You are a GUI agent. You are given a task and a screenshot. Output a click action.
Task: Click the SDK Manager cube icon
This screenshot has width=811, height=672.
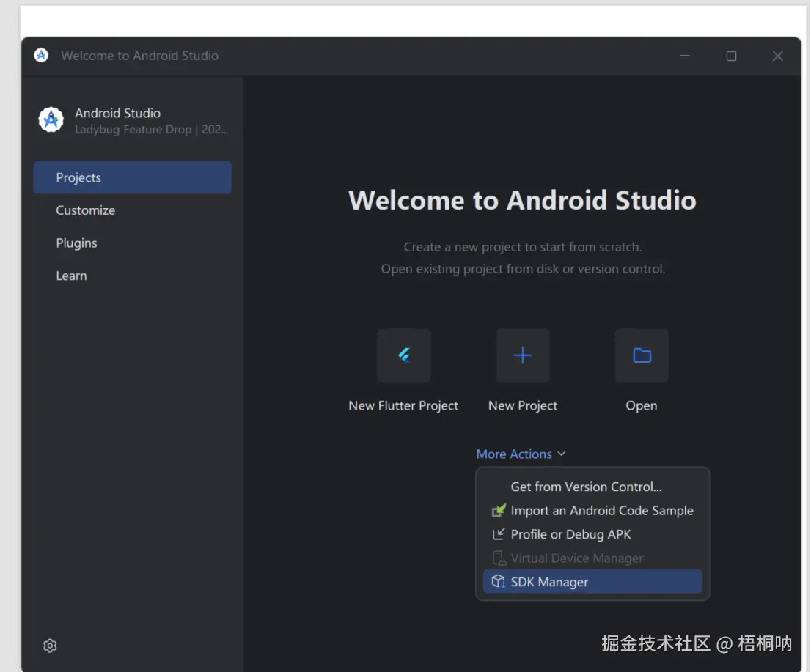499,582
